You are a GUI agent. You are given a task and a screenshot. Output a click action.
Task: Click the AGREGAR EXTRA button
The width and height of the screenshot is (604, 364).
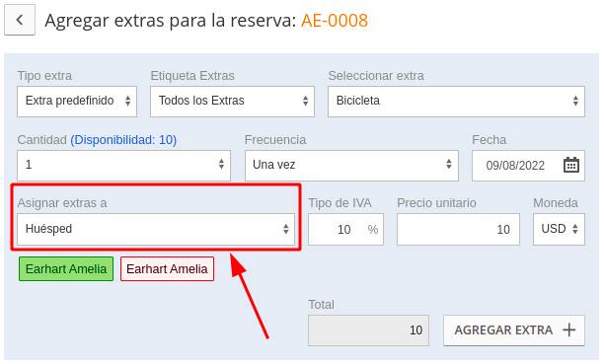coord(514,330)
